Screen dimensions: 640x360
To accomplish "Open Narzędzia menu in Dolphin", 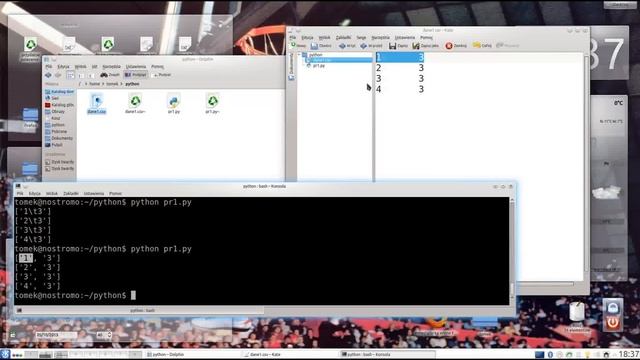I will click(111, 67).
